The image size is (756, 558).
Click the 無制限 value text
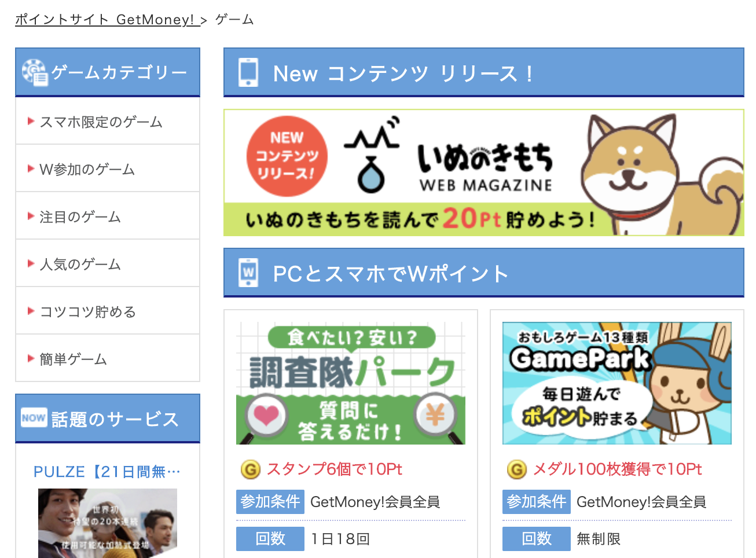599,539
